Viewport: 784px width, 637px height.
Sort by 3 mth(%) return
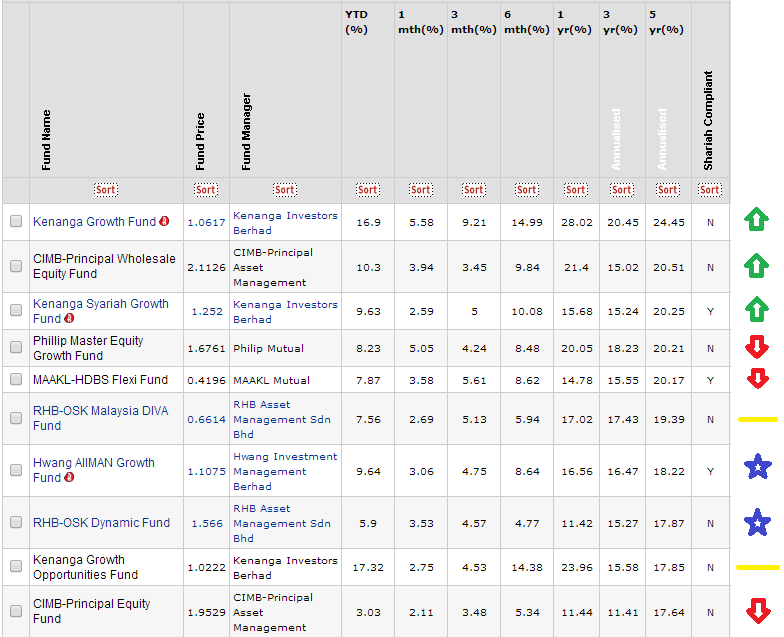click(474, 190)
